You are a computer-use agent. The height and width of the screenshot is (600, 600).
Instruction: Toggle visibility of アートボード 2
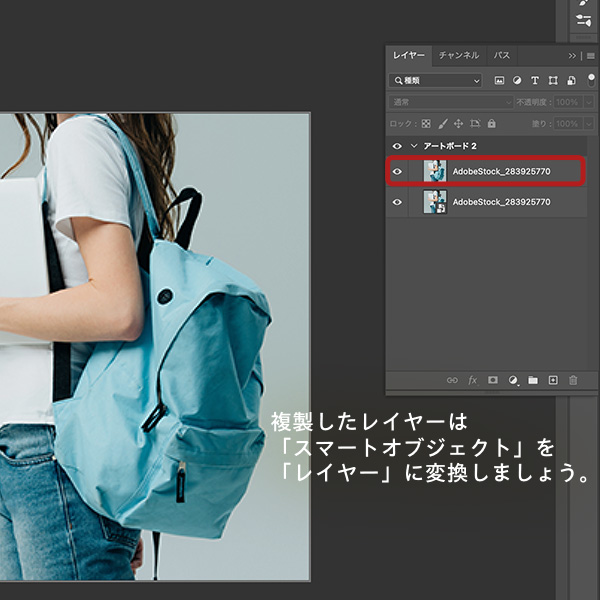click(x=398, y=146)
